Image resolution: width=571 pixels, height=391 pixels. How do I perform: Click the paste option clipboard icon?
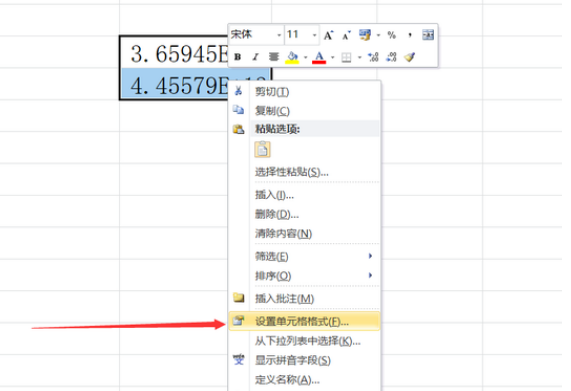263,150
